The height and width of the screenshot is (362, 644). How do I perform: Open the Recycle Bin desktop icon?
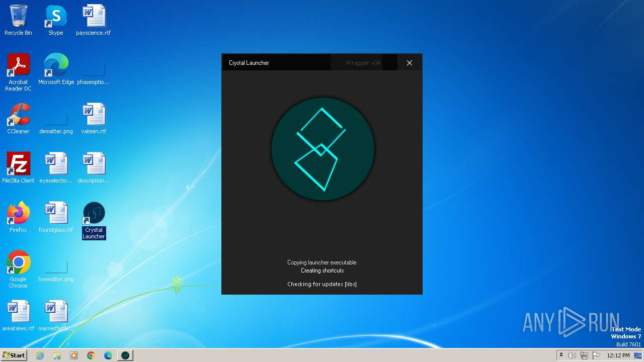tap(18, 20)
